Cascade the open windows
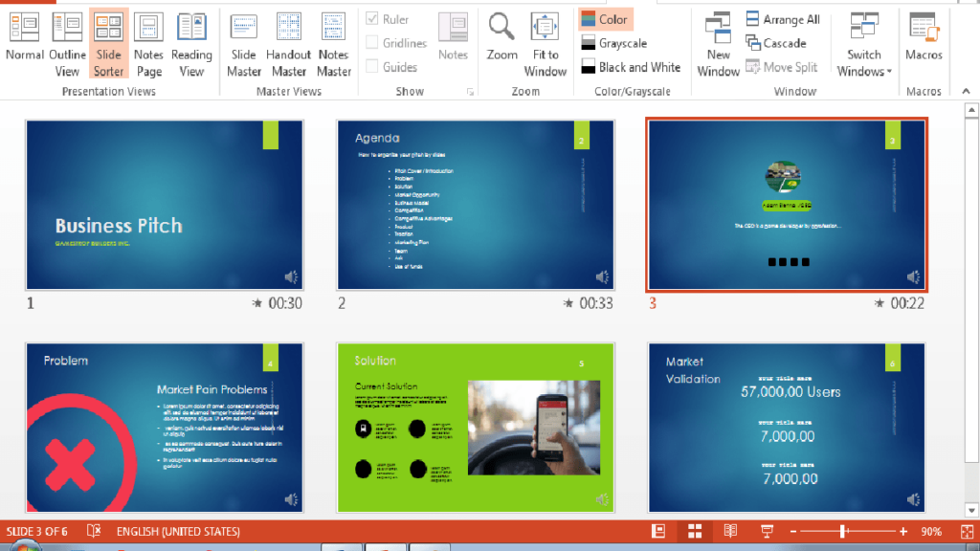 pos(776,43)
